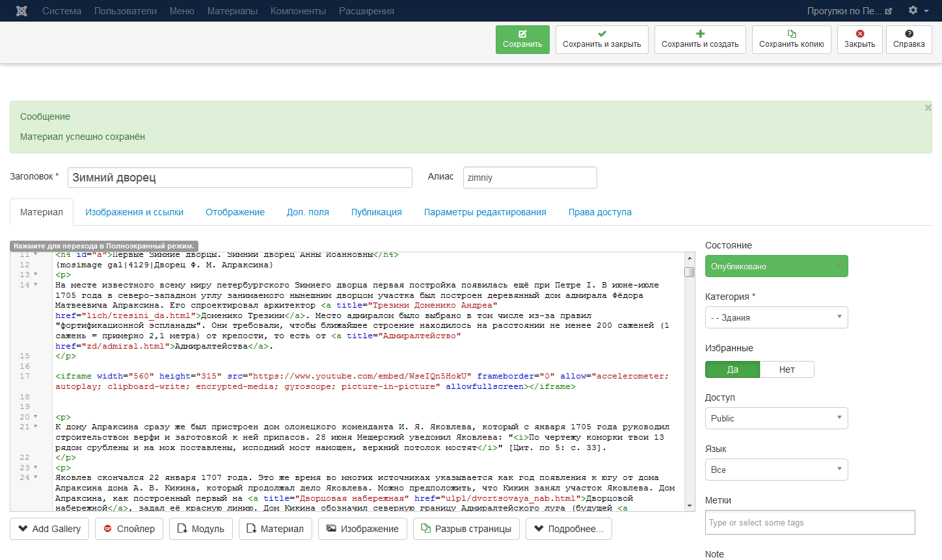This screenshot has height=560, width=942.
Task: Click the Метки tags input field
Action: click(810, 522)
